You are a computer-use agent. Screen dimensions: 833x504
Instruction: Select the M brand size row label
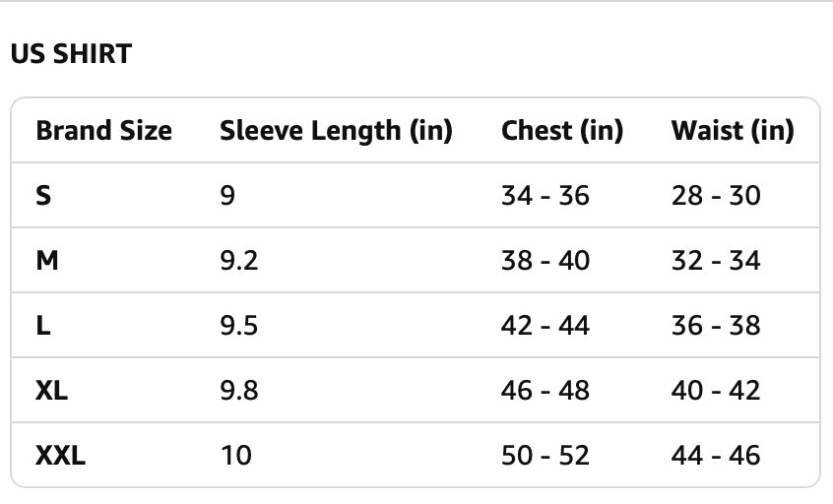47,261
